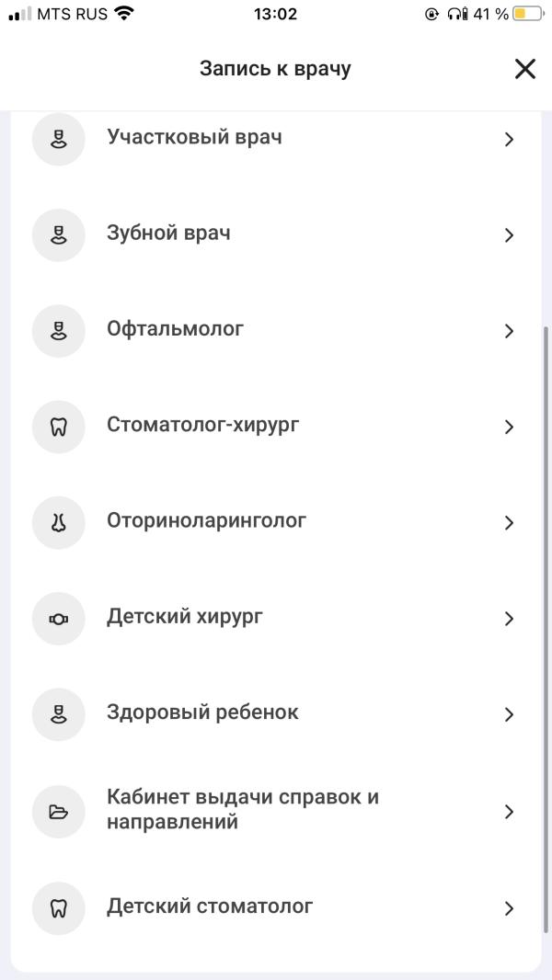Expand Офтальмолог using its right arrow
The width and height of the screenshot is (552, 980).
[x=509, y=331]
